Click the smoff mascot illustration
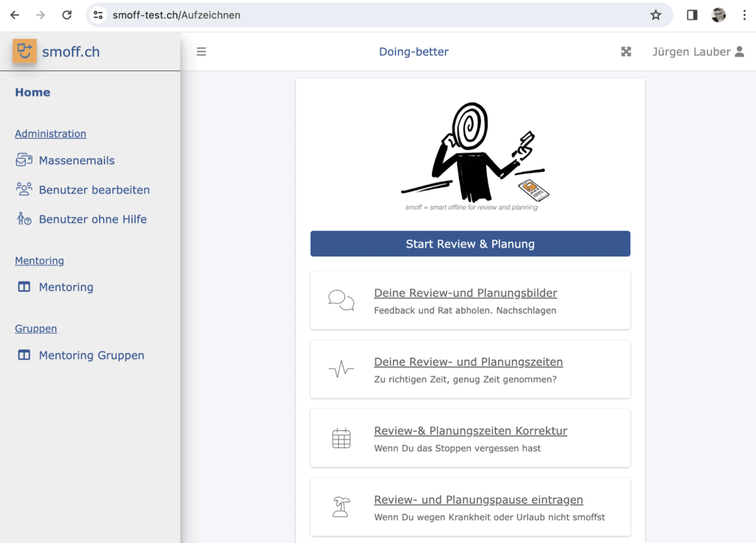This screenshot has height=543, width=756. pyautogui.click(x=475, y=152)
